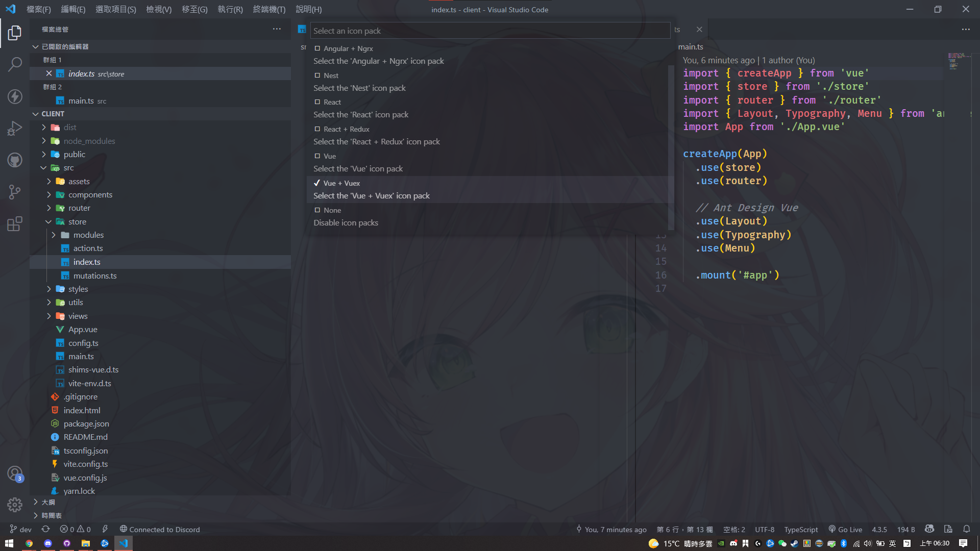Click the dev git branch indicator
This screenshot has height=551, width=980.
(20, 529)
